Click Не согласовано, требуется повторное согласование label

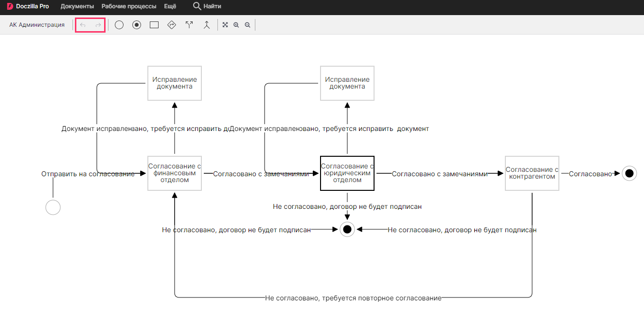pyautogui.click(x=353, y=298)
